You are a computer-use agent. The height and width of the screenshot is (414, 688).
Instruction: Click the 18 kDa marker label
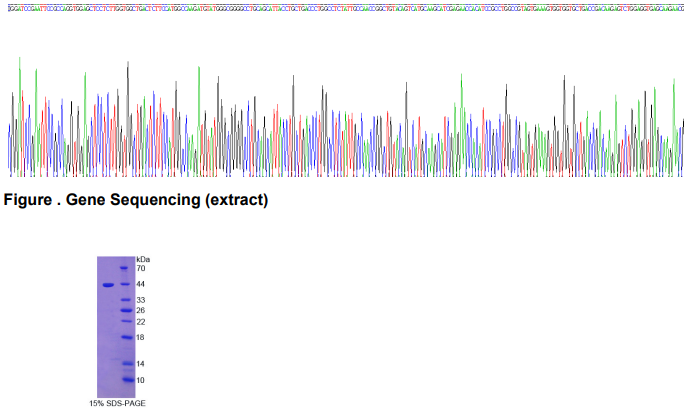click(x=141, y=338)
